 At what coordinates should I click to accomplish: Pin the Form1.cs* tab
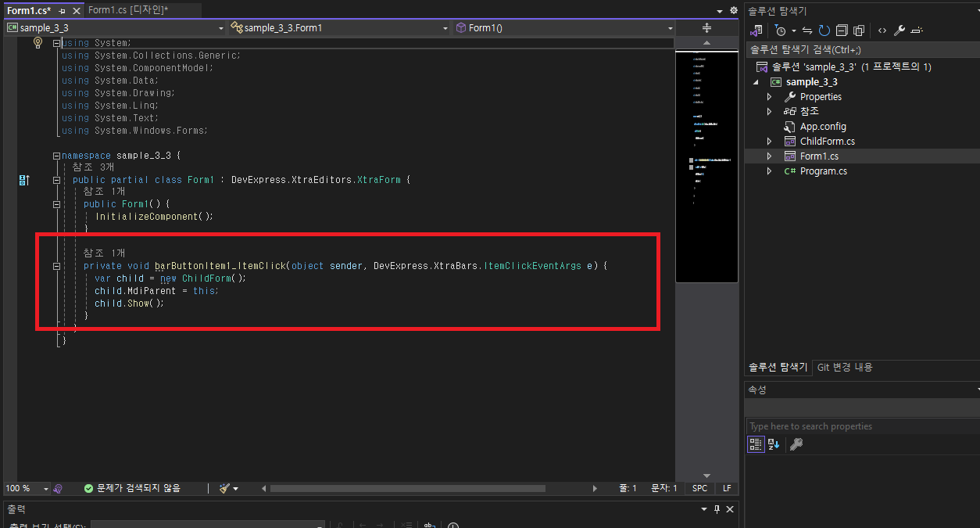[x=62, y=11]
